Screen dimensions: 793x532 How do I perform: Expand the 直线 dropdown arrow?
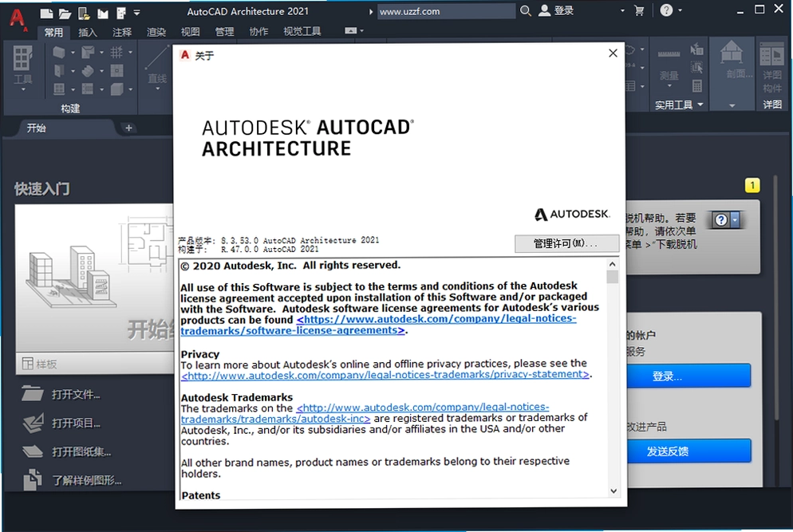point(157,89)
